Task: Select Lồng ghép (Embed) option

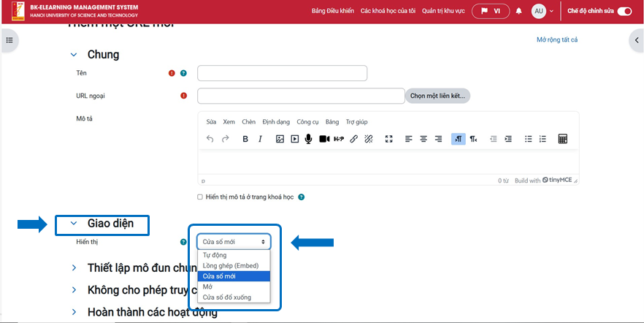Action: tap(234, 266)
